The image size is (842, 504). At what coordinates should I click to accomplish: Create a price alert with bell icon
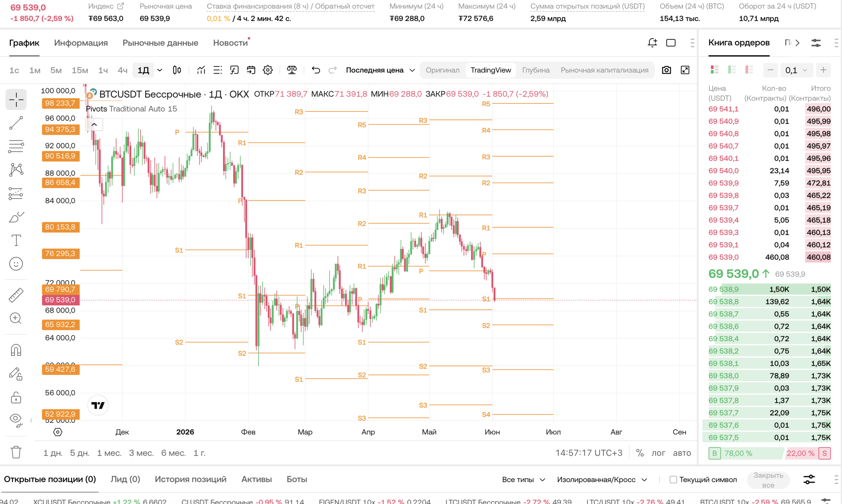coord(652,43)
